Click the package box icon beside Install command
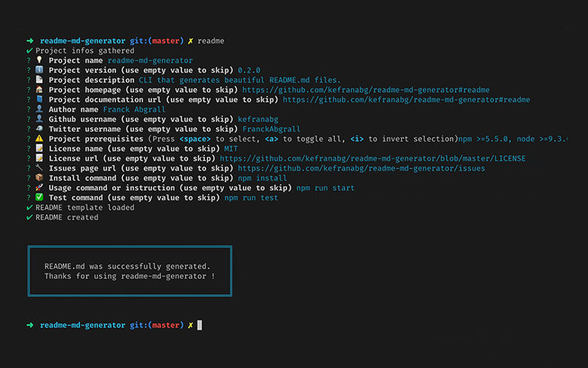 pyautogui.click(x=39, y=178)
